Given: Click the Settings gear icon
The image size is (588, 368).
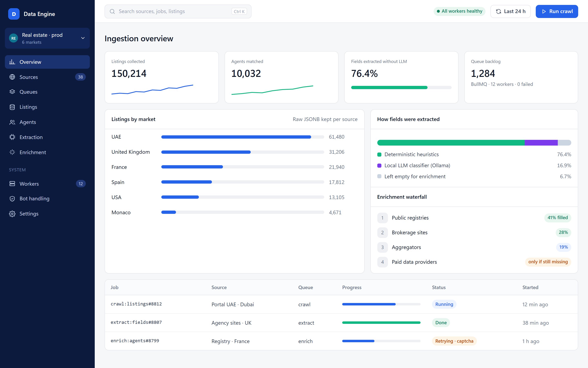Looking at the screenshot, I should coord(12,214).
